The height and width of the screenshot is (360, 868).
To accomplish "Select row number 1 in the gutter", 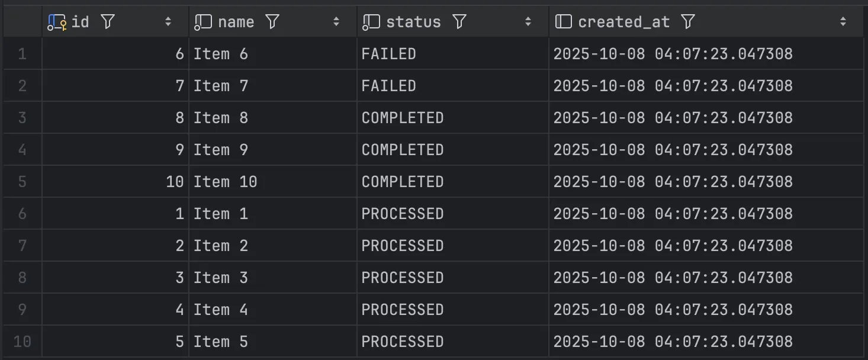I will tap(22, 54).
